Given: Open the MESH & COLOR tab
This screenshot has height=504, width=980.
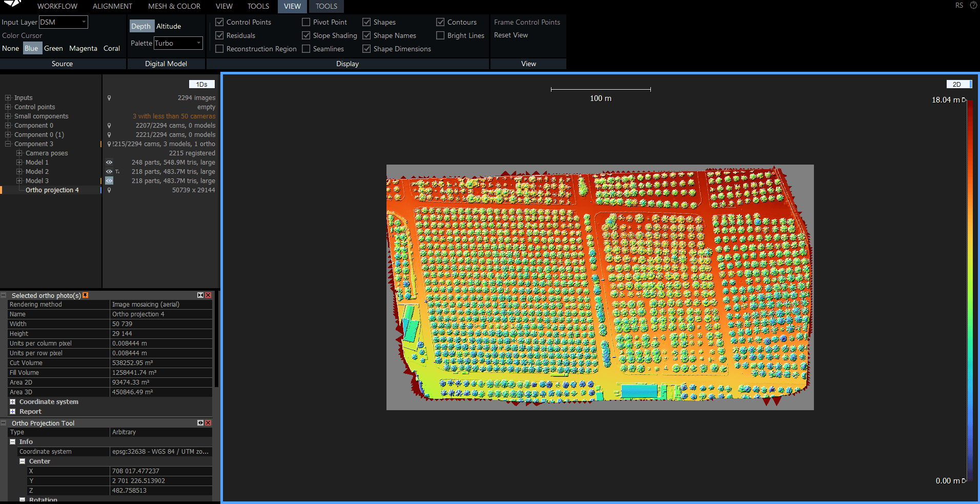Looking at the screenshot, I should point(174,6).
